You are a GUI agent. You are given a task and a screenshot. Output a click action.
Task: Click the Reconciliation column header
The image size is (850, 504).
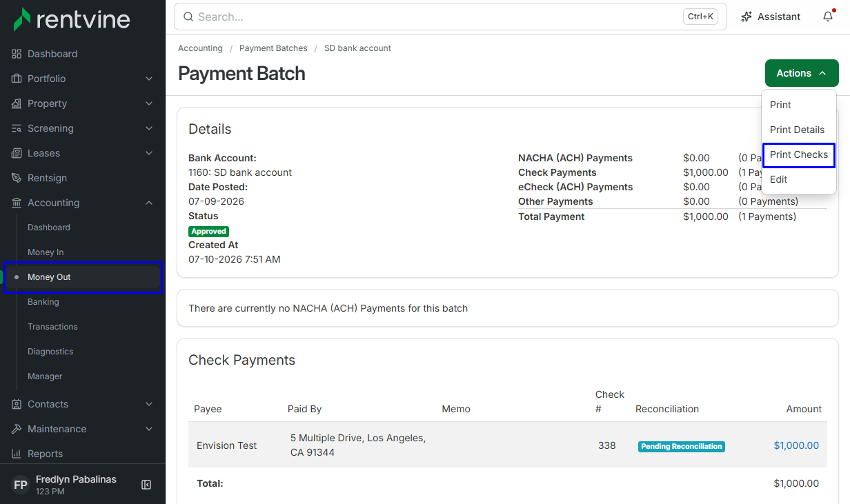coord(667,409)
